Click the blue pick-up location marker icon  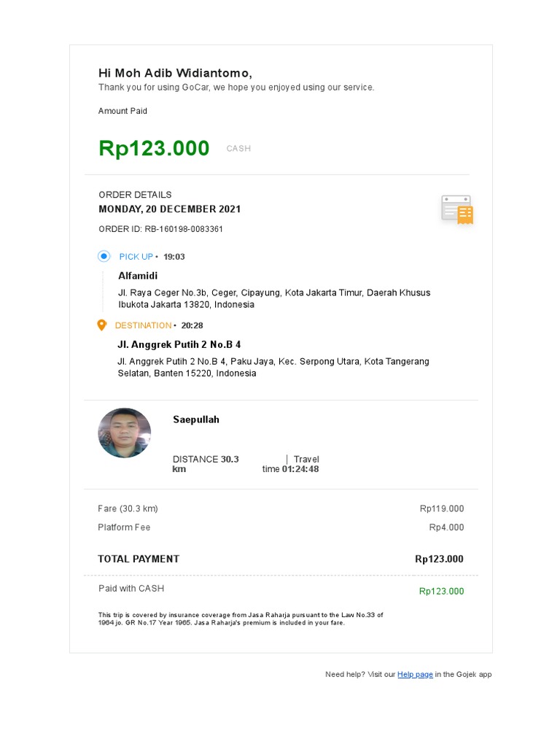point(104,256)
